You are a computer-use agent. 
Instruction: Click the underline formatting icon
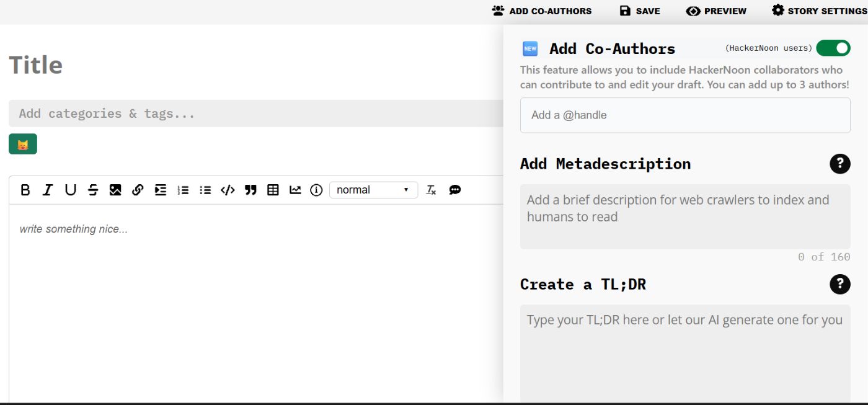(x=71, y=190)
